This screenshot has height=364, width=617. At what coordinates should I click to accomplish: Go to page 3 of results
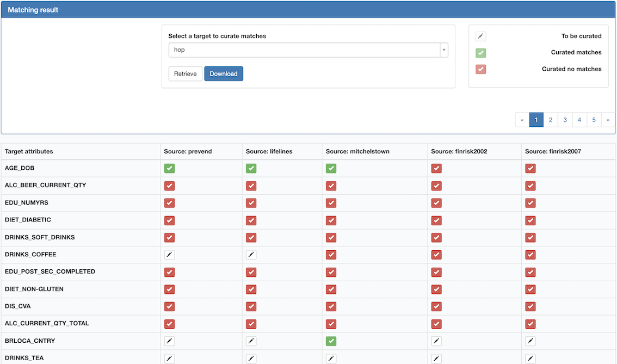(565, 120)
